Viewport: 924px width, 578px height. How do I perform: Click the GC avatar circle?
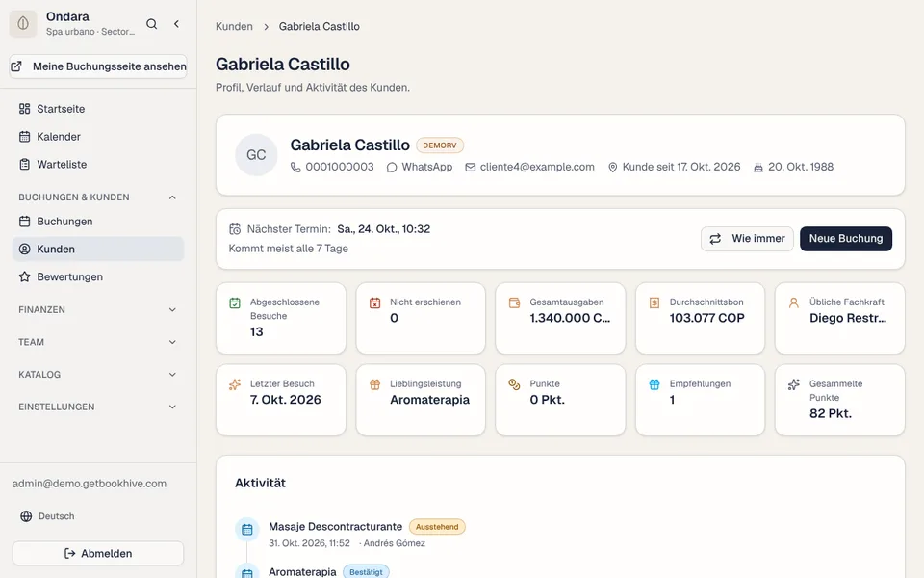tap(256, 155)
